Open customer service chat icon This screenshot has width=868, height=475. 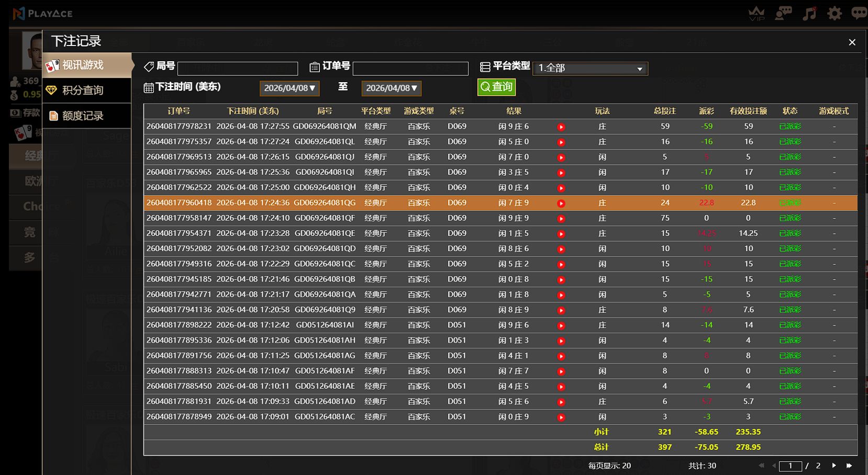(x=783, y=13)
